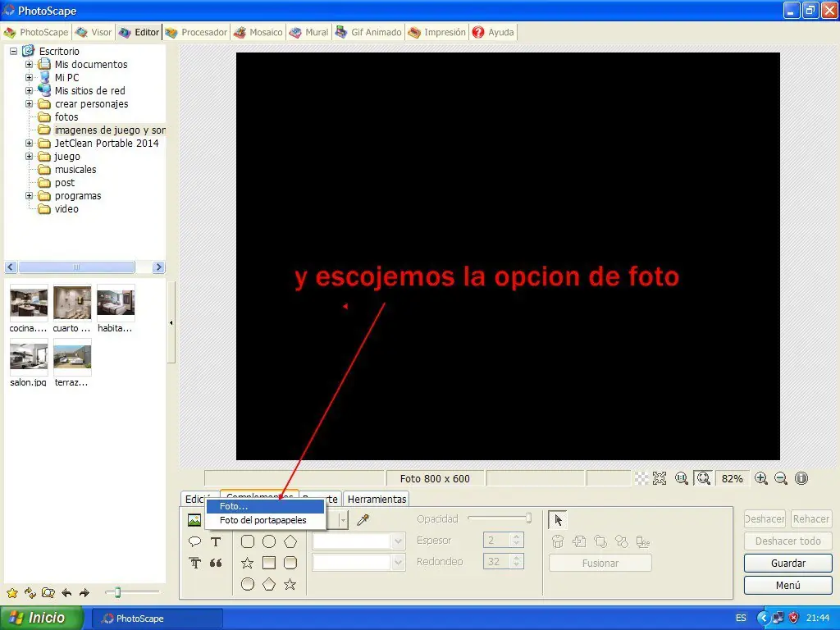The width and height of the screenshot is (840, 630).
Task: Open the Mosaico tab
Action: pyautogui.click(x=258, y=32)
